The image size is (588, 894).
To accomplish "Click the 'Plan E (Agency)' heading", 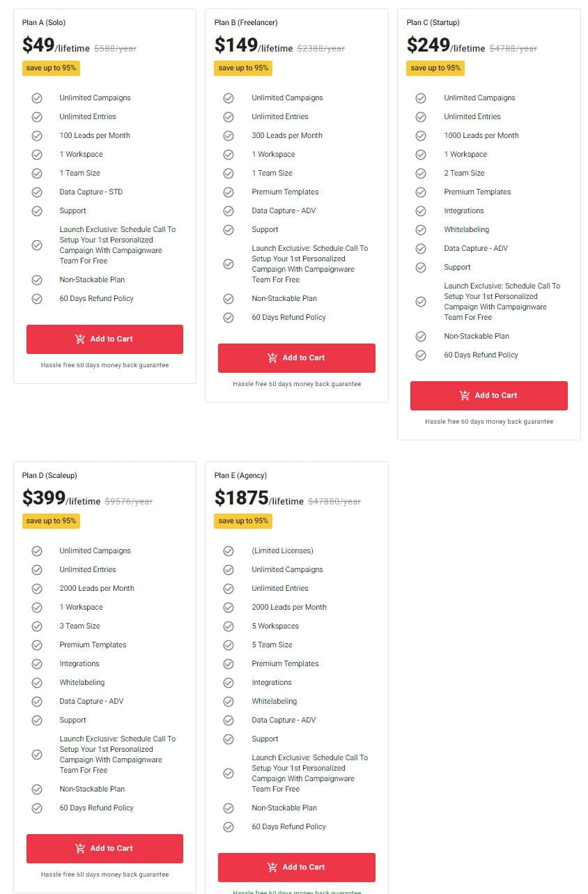I will click(x=240, y=476).
